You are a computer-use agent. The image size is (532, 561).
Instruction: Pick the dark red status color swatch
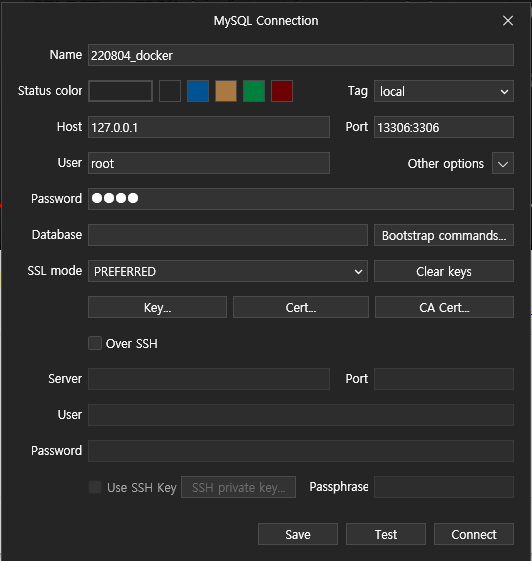click(x=282, y=91)
